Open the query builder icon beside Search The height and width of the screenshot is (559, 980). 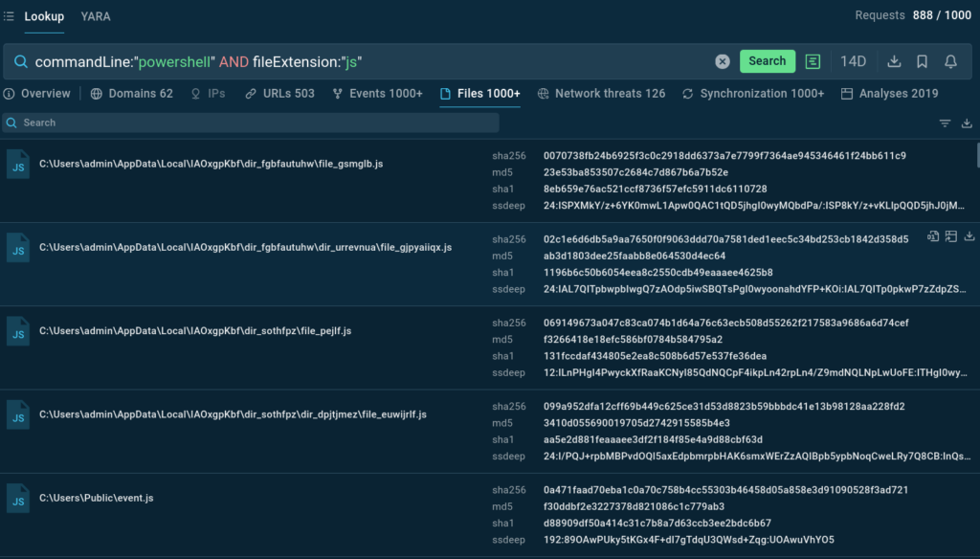pyautogui.click(x=813, y=61)
